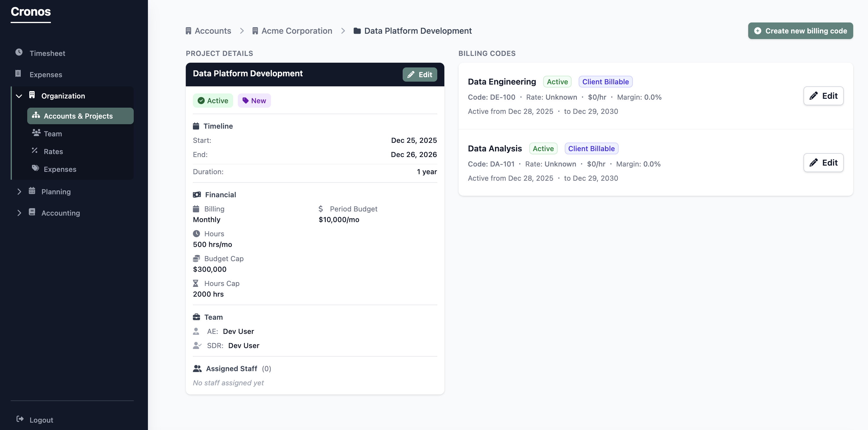
Task: Click the logout arrow icon
Action: click(x=20, y=419)
